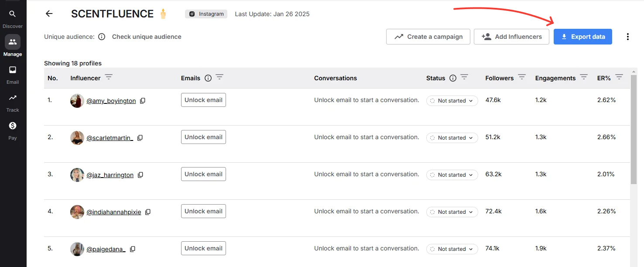This screenshot has height=267, width=644.
Task: Open @amy_boyington profile link
Action: click(111, 101)
